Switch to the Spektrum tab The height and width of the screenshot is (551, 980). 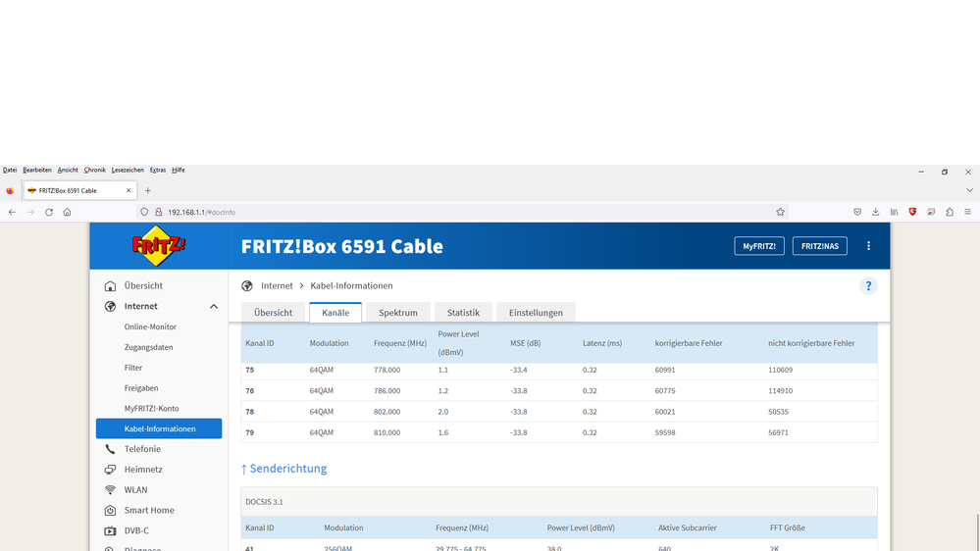(398, 313)
